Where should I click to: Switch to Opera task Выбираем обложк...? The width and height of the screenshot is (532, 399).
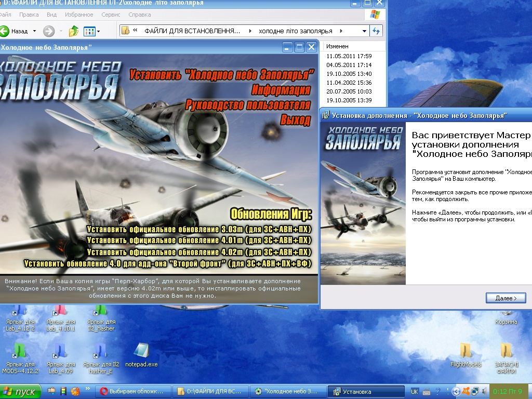point(132,392)
